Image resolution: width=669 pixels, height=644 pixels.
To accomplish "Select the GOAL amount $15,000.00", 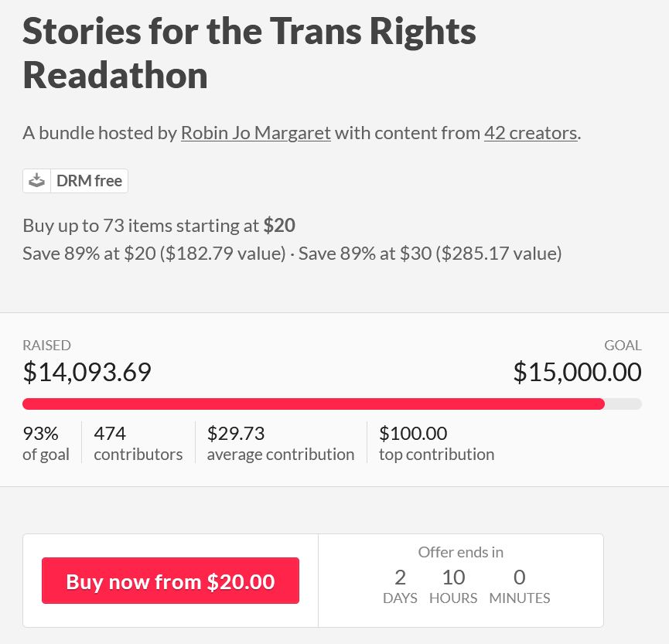I will click(x=577, y=372).
